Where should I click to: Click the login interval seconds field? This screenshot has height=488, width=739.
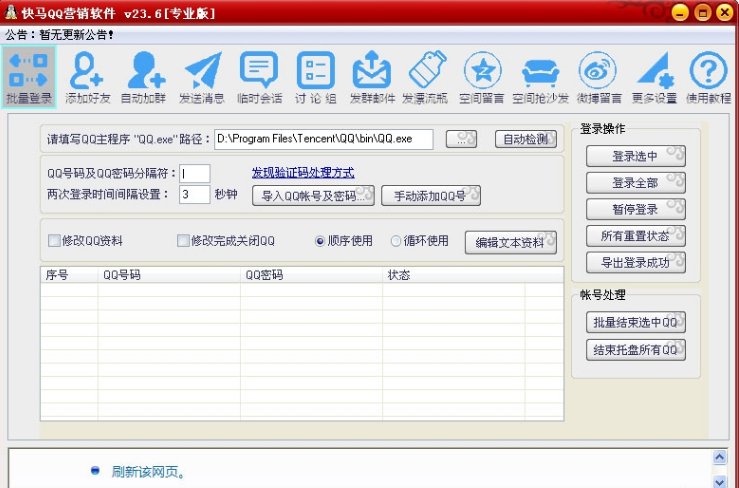[195, 194]
